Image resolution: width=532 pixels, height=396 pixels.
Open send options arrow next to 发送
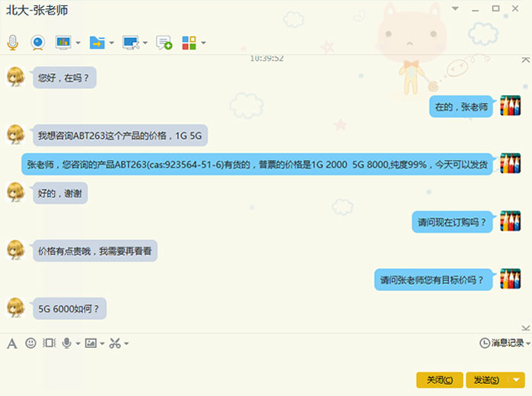[517, 380]
